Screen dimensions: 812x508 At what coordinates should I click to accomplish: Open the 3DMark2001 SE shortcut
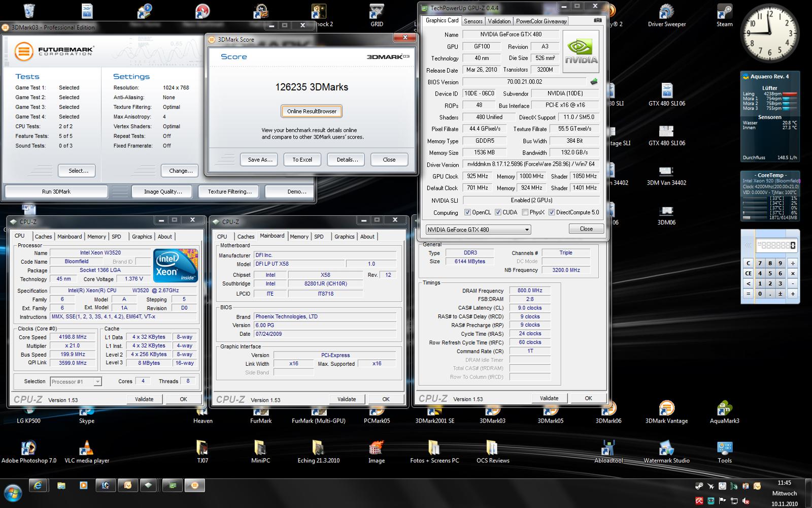pyautogui.click(x=434, y=416)
